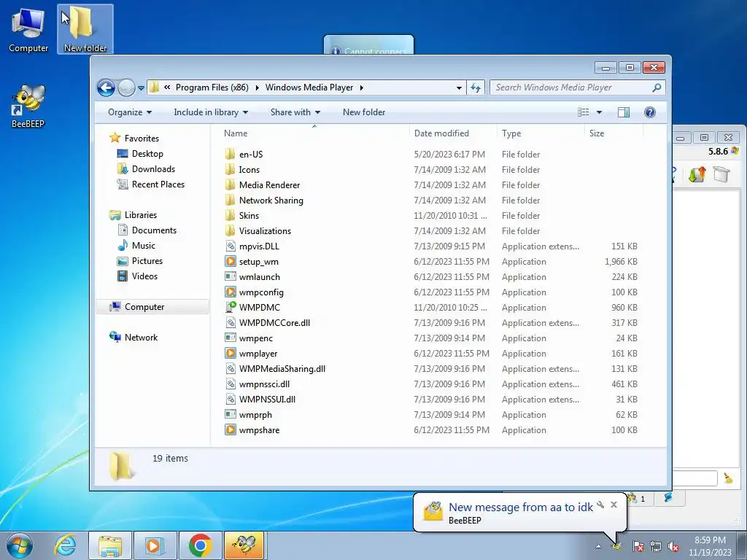This screenshot has height=560, width=747.
Task: Select Computer in the navigation pane
Action: click(144, 307)
